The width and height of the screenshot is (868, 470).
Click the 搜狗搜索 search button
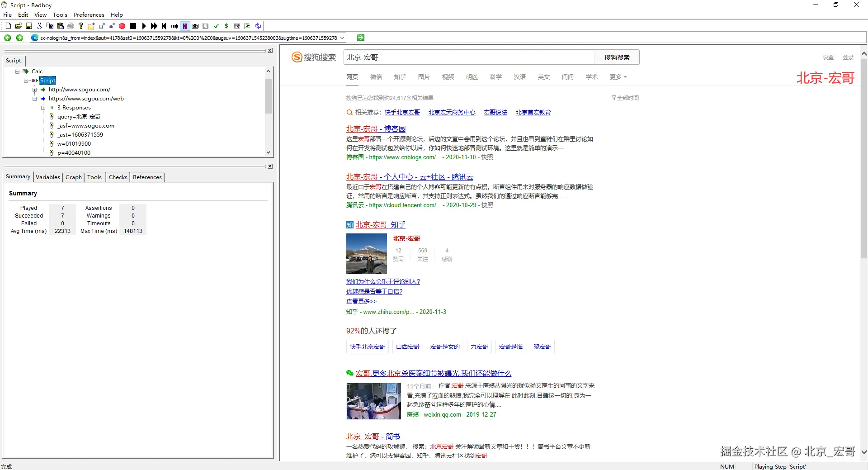click(617, 57)
